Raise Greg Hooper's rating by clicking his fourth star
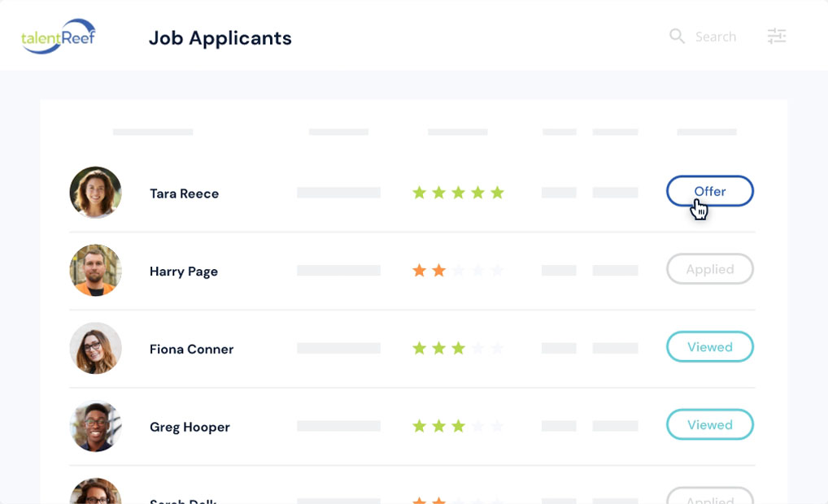 (x=479, y=425)
